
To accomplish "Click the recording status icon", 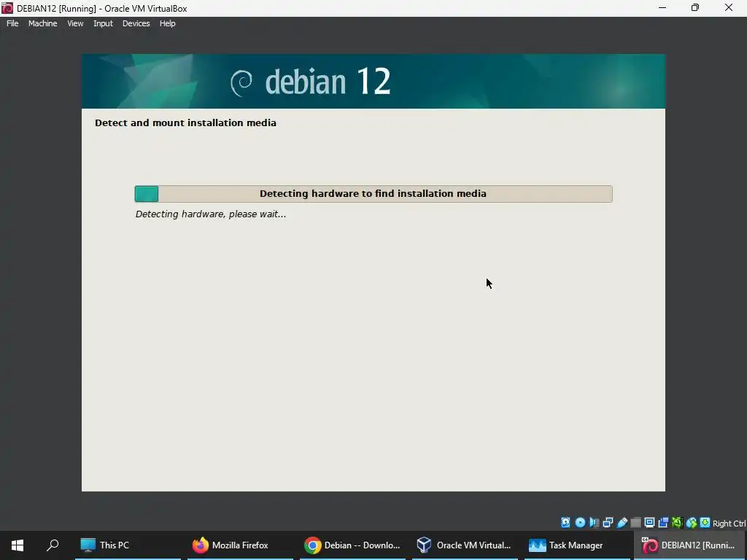I will [663, 522].
